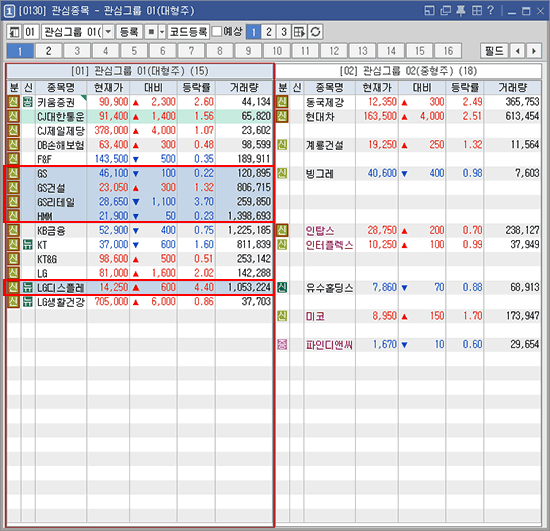Image resolution: width=550 pixels, height=531 pixels.
Task: Click the left arrow next to 필드
Action: click(518, 51)
